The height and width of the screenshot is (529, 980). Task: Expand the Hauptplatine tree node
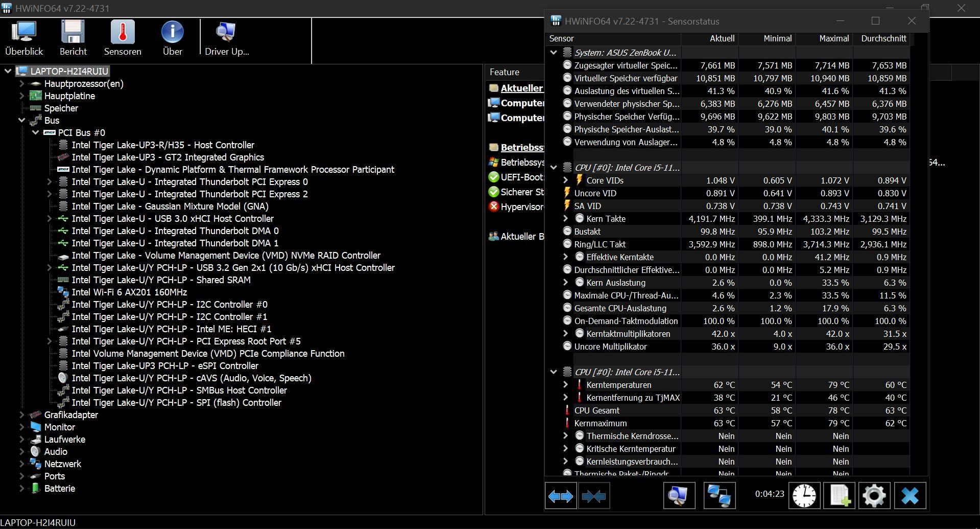click(x=21, y=96)
